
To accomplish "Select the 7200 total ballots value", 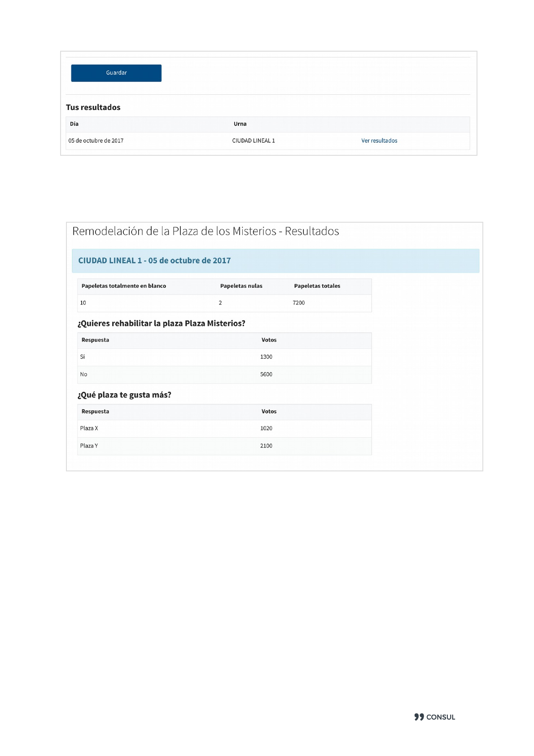I will point(299,303).
